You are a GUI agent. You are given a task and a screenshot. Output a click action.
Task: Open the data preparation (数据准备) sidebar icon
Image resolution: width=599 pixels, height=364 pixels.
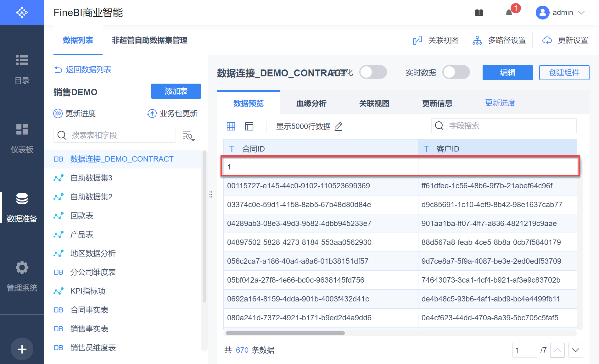click(x=22, y=199)
